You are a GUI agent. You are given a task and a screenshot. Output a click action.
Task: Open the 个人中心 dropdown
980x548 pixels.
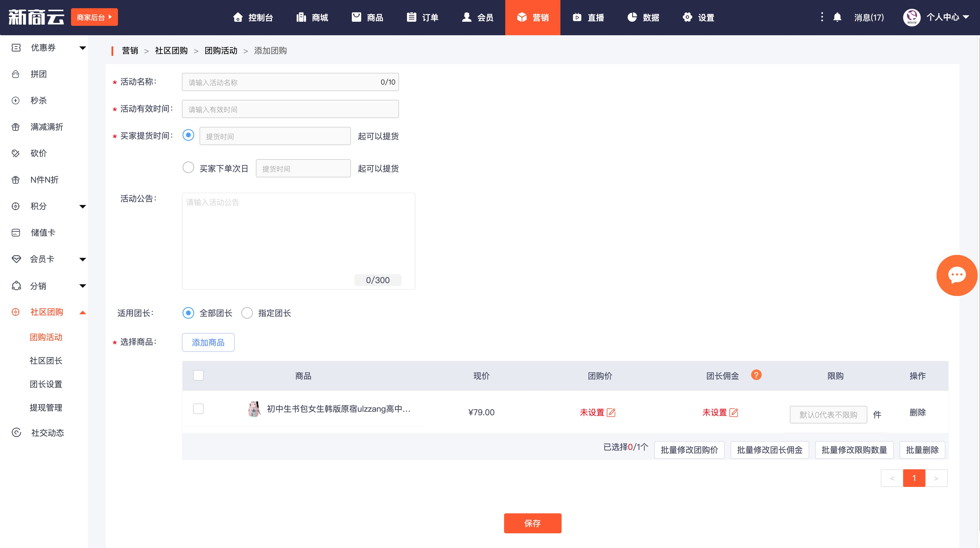point(948,17)
